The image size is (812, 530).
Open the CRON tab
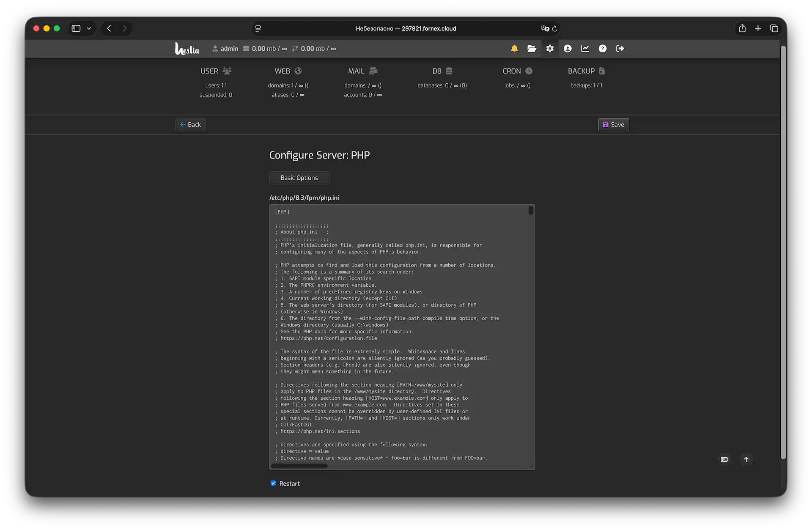point(517,71)
